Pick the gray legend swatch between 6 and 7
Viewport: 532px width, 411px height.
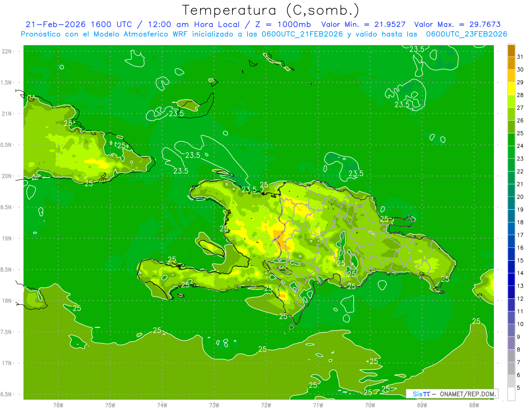click(511, 368)
